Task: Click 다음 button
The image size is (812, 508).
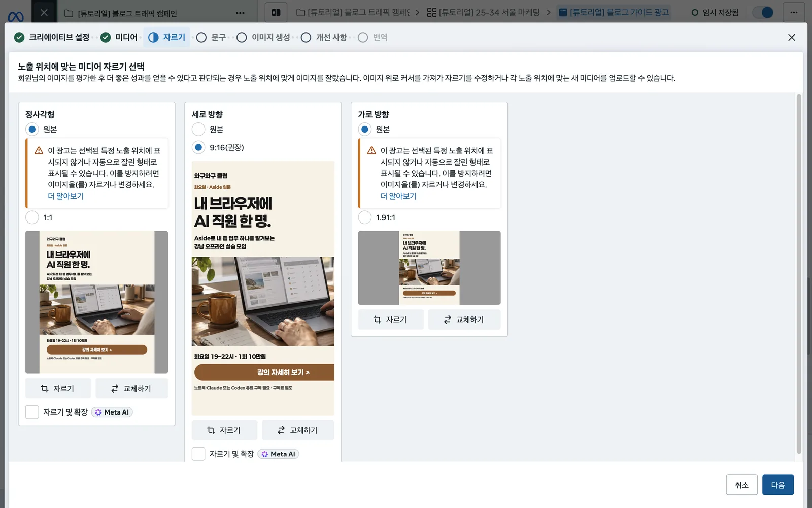Action: click(x=777, y=485)
